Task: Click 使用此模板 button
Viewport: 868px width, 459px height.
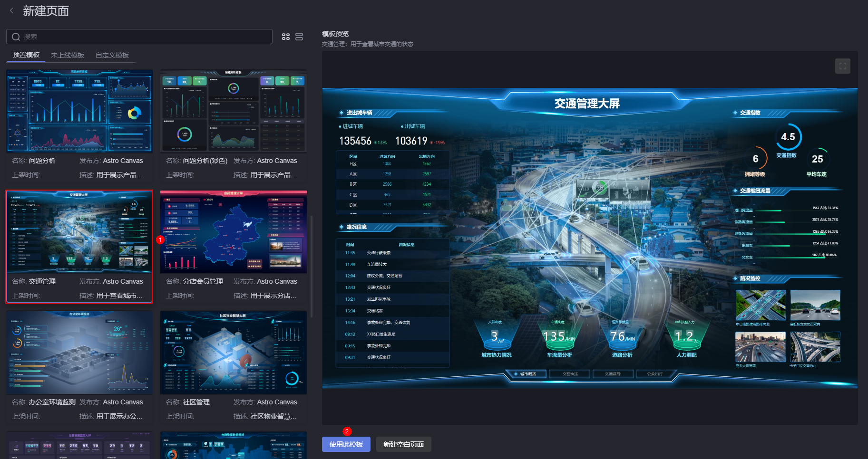Action: coord(346,444)
